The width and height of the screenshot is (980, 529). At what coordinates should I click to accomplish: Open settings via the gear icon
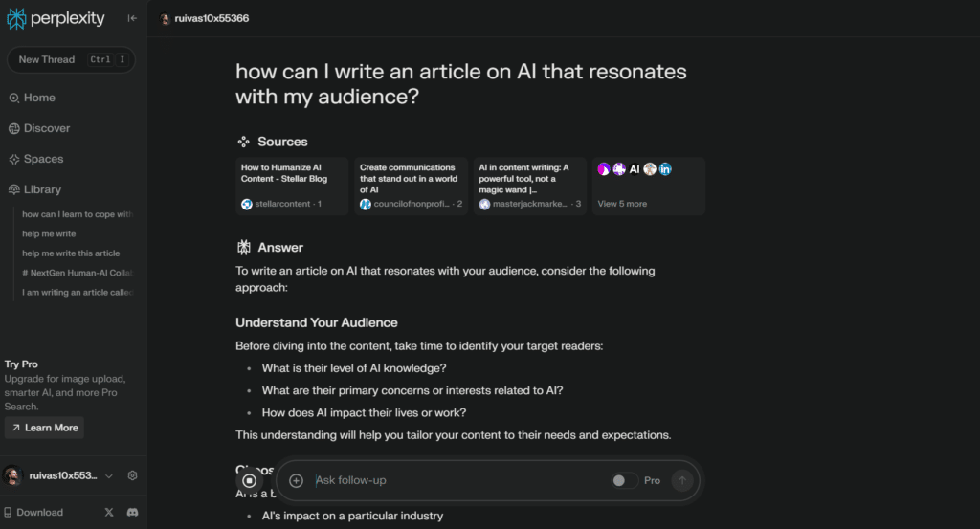pyautogui.click(x=132, y=475)
